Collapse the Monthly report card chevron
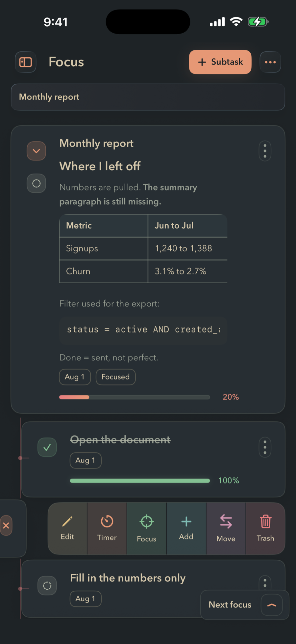The height and width of the screenshot is (644, 296). coord(36,151)
